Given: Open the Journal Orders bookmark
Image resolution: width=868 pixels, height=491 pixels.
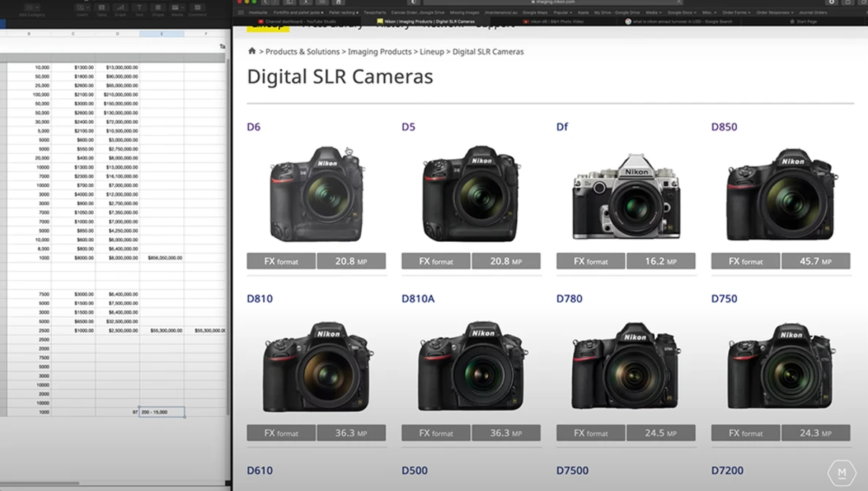Looking at the screenshot, I should 812,12.
